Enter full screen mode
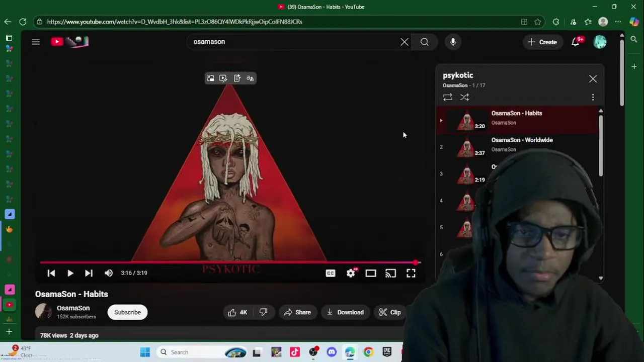This screenshot has width=644, height=362. click(x=411, y=273)
